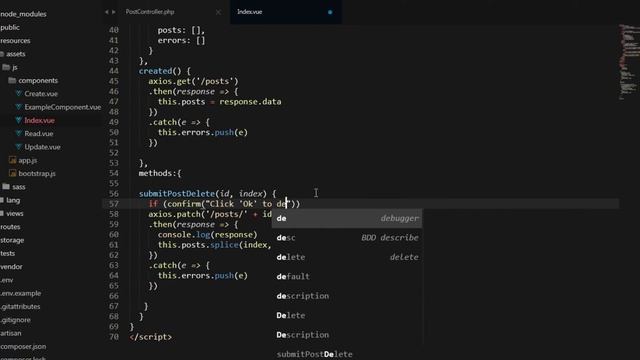Screen dimensions: 640x360
Task: Place cursor on 'methods:{' line
Action: 160,173
